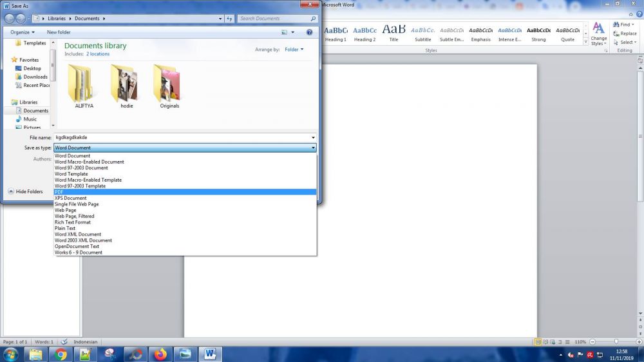Select Word 97-2003 Document file type
Screen dimensions: 644x362
point(81,168)
